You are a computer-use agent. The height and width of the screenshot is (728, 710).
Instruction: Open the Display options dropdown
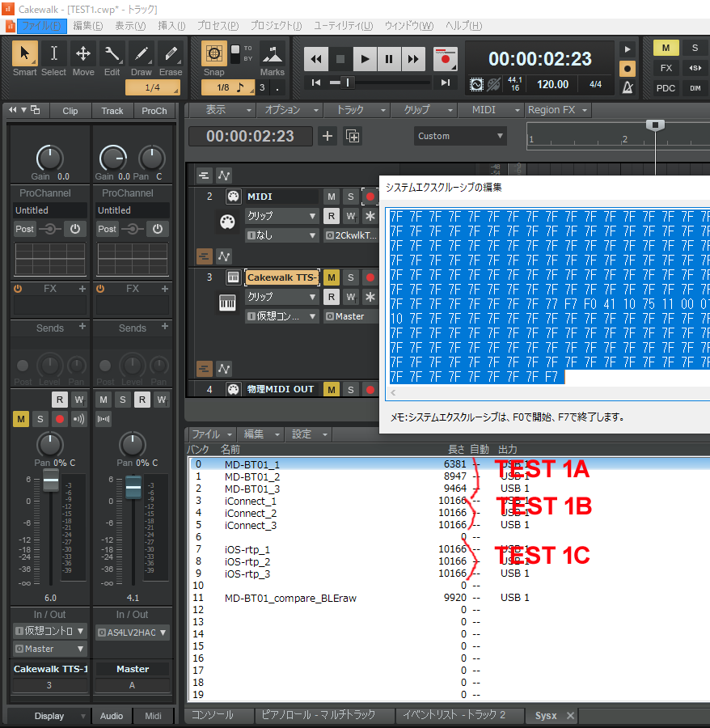(49, 716)
